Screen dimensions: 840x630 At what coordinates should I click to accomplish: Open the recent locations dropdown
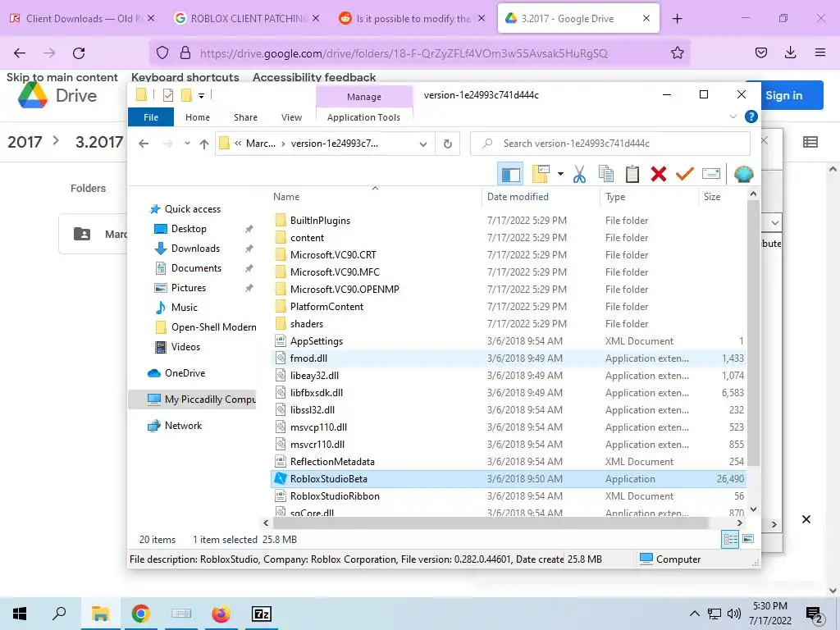point(187,144)
